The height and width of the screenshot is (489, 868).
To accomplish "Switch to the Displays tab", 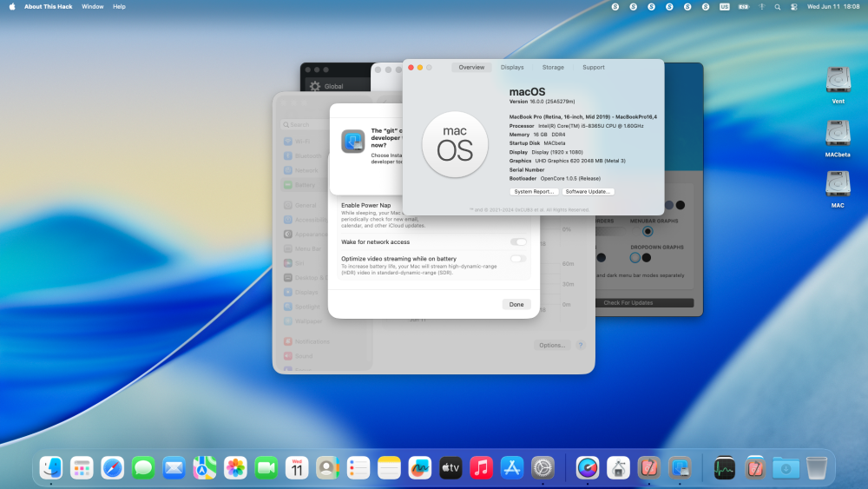I will click(x=512, y=67).
